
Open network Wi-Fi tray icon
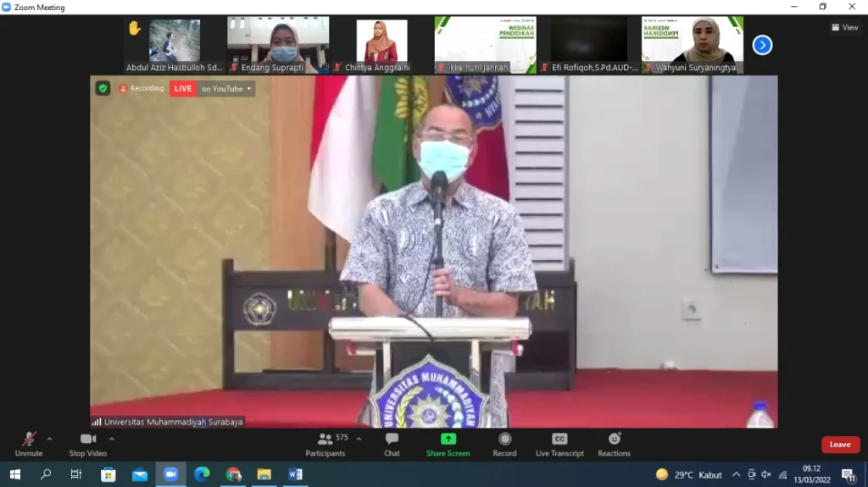(x=782, y=474)
